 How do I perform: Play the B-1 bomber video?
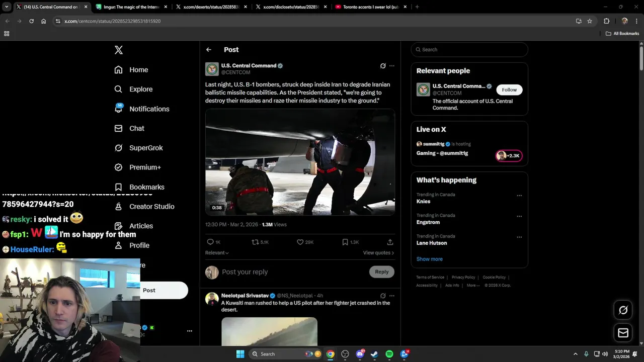(300, 162)
